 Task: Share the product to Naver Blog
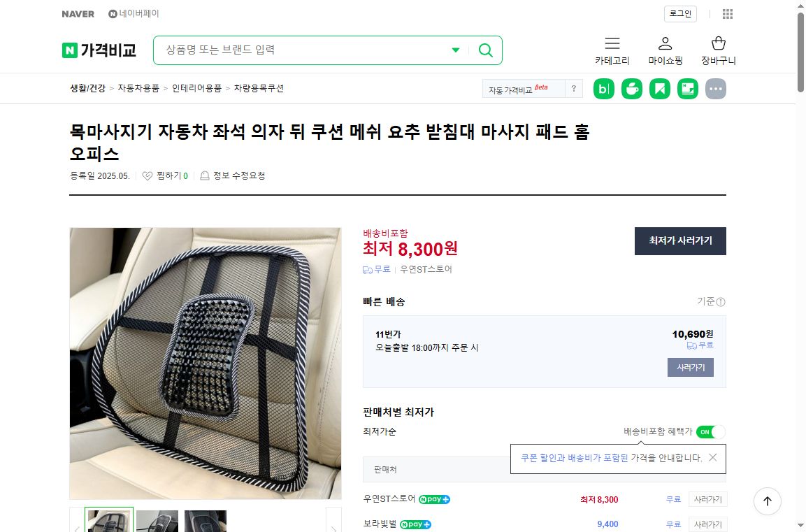click(x=603, y=88)
